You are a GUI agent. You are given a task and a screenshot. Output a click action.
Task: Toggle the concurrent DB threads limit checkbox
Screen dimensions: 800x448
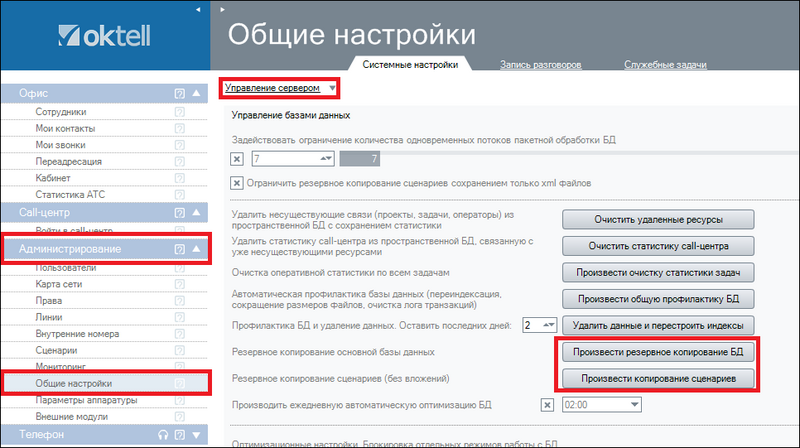237,159
